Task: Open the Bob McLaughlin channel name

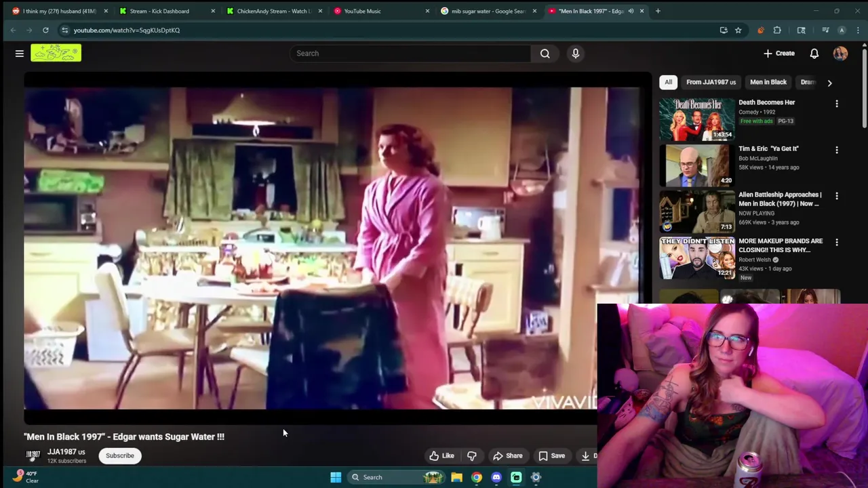Action: coord(758,158)
